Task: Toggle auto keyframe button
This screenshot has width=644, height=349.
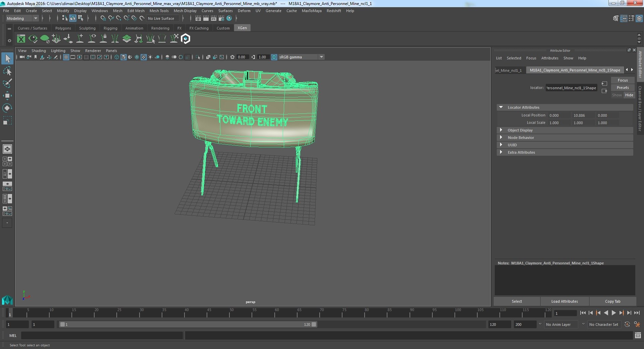Action: 627,325
